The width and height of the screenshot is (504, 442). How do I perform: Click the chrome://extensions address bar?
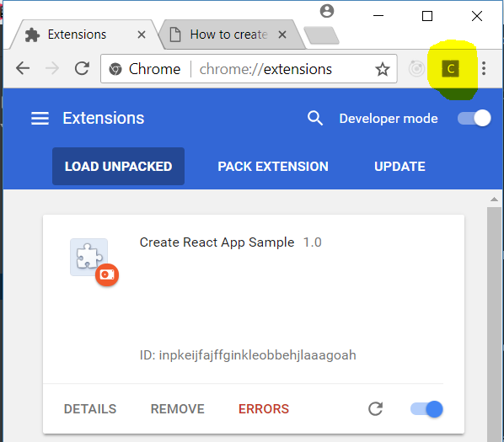249,69
